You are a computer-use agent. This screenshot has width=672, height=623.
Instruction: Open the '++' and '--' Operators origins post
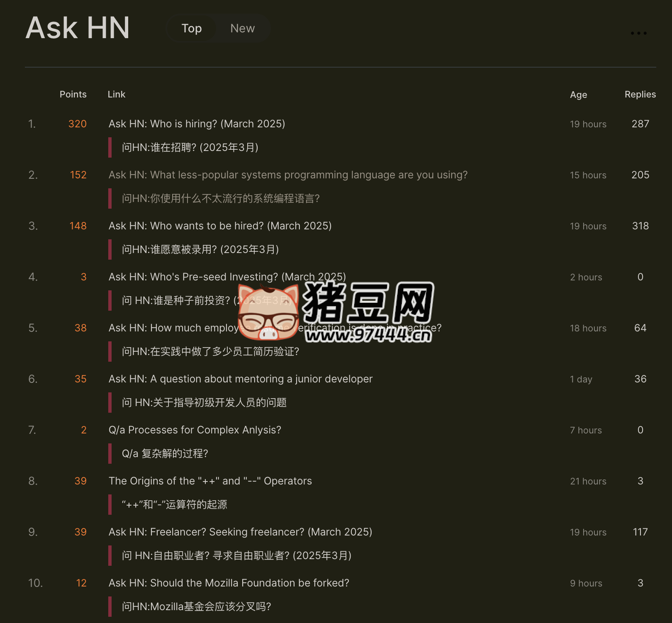pyautogui.click(x=210, y=481)
